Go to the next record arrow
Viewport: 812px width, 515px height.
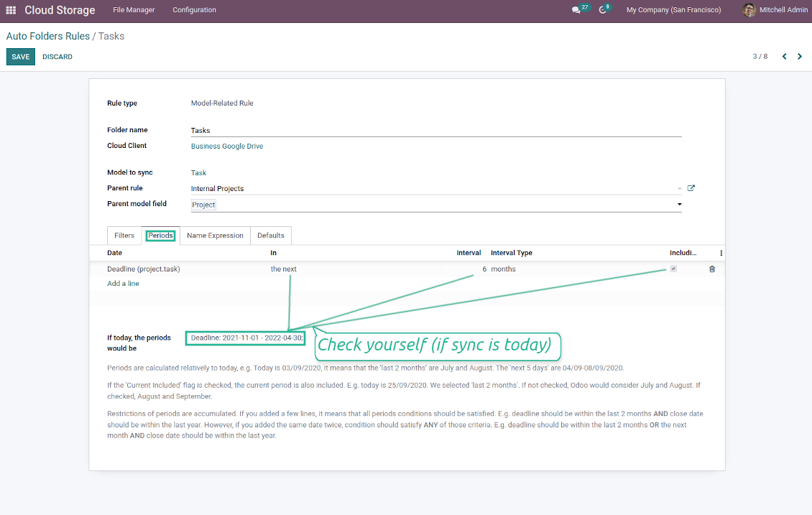[x=800, y=57]
